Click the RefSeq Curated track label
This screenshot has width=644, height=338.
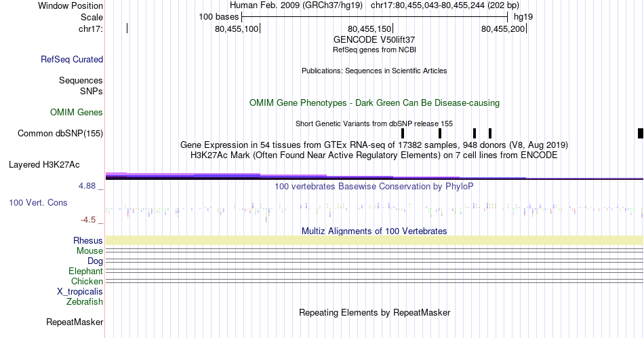click(x=72, y=59)
